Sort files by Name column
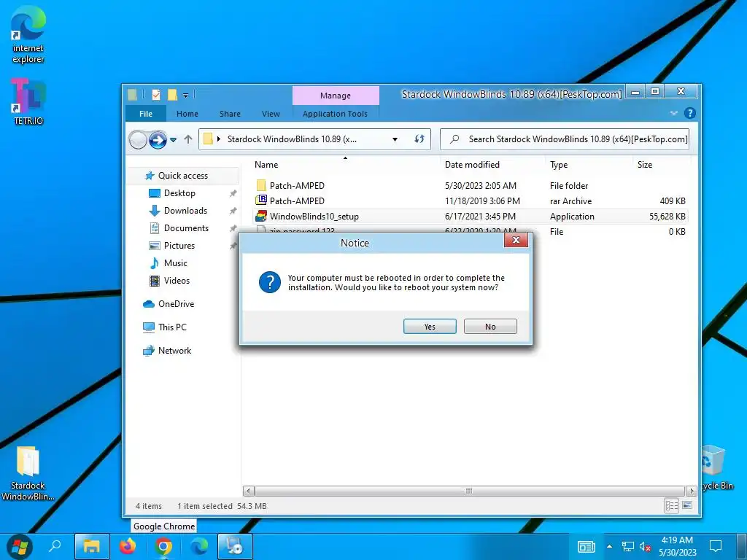Image resolution: width=747 pixels, height=560 pixels. [x=266, y=165]
